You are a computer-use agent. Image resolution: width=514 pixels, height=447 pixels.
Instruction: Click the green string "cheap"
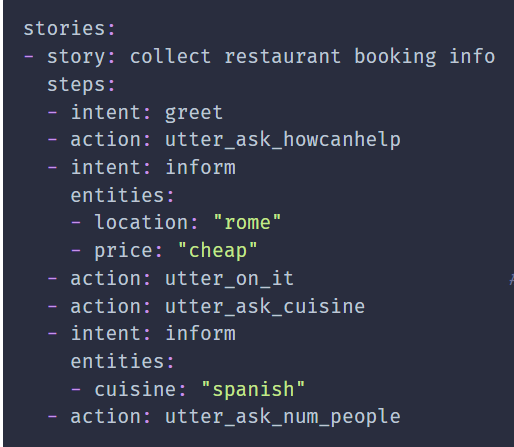click(x=218, y=251)
